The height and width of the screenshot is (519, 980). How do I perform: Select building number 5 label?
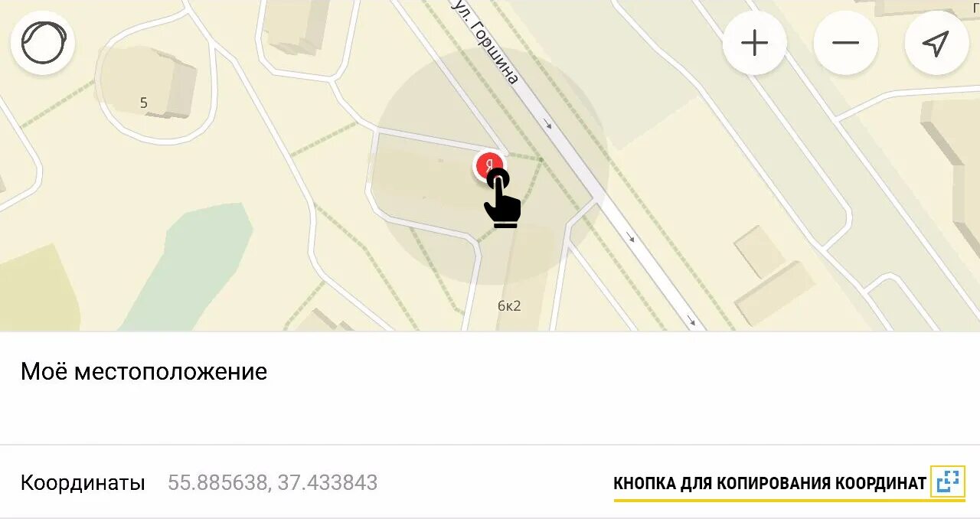pos(143,103)
